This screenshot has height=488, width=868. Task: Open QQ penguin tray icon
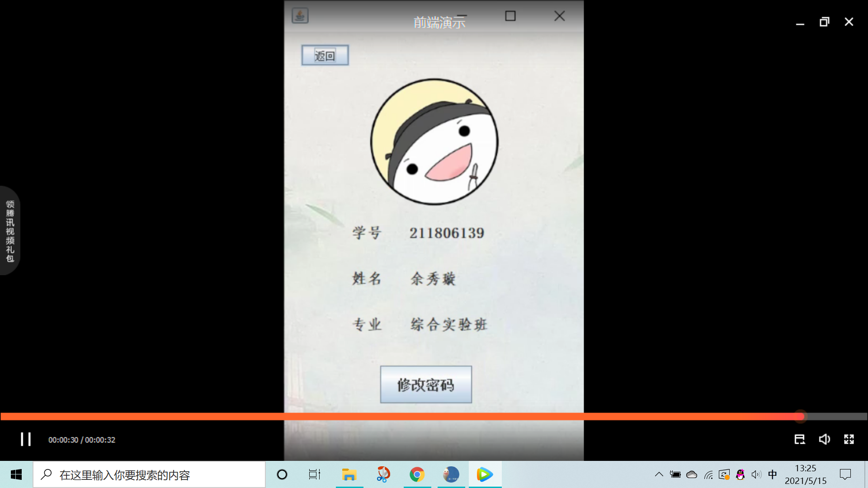[740, 474]
